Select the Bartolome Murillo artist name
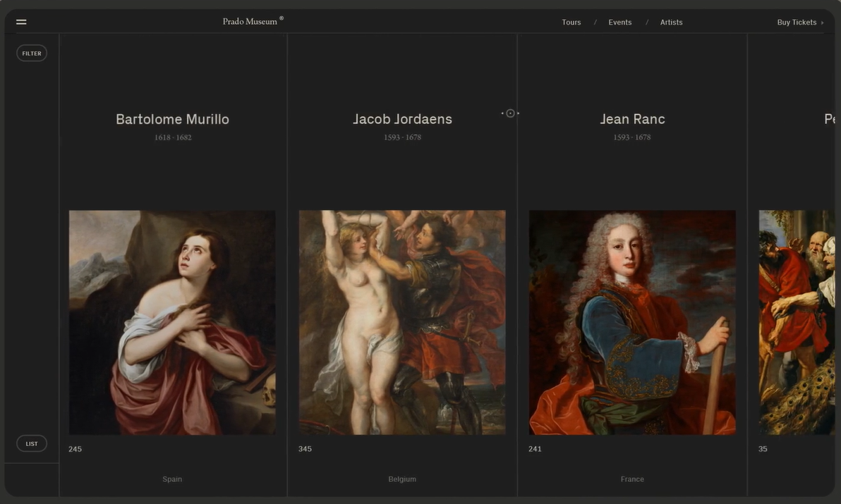Screen dimensions: 841x504 click(172, 120)
